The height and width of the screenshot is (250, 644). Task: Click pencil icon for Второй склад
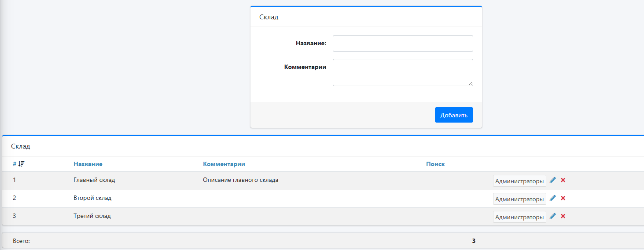(x=553, y=198)
